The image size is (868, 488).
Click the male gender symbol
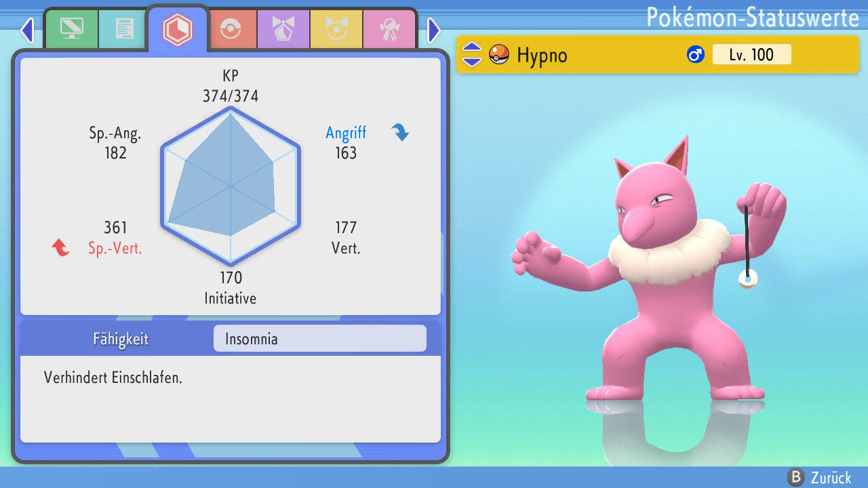click(695, 55)
